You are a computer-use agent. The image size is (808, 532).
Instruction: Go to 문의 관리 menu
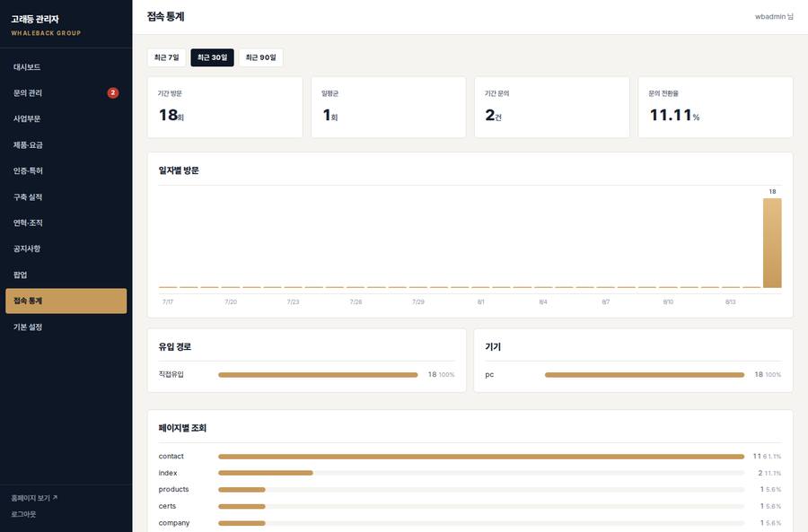66,92
